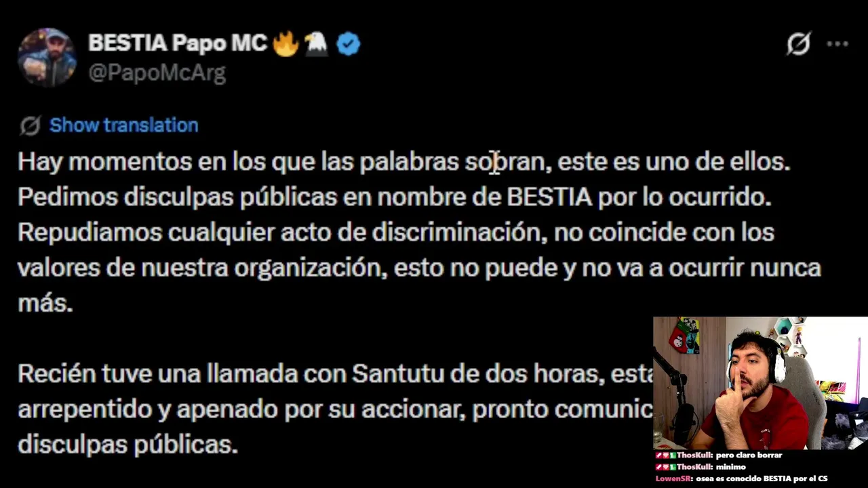Image resolution: width=868 pixels, height=488 pixels.
Task: Click the BESTIA Papo MC display name
Action: pos(178,43)
